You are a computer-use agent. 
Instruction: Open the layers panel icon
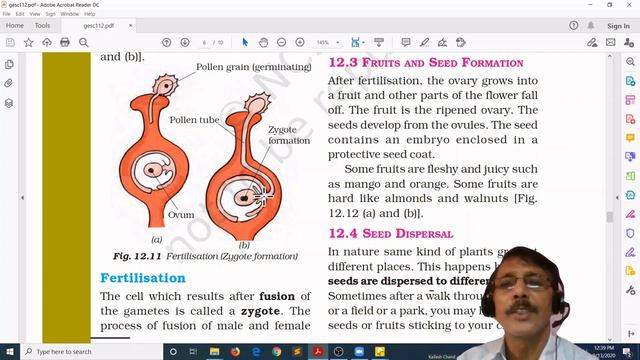(x=9, y=103)
